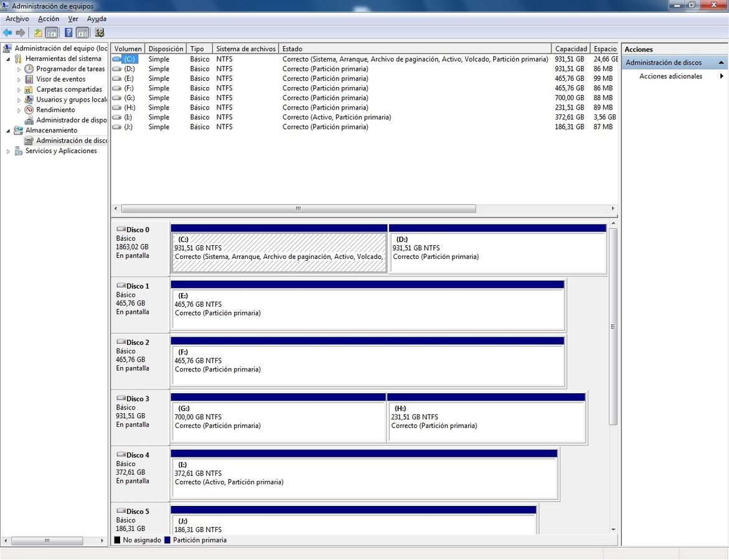Expand Servicios y Aplicaciones node

9,151
